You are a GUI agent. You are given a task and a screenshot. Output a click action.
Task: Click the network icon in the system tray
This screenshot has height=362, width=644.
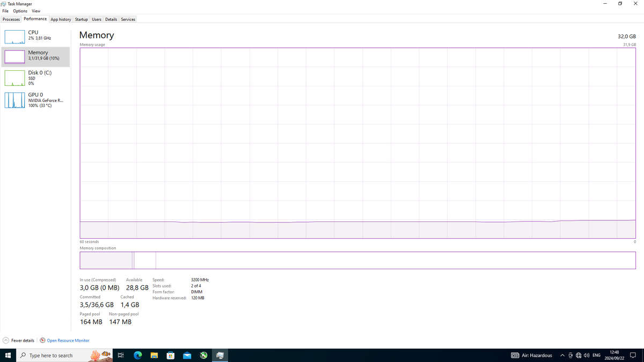tap(579, 355)
